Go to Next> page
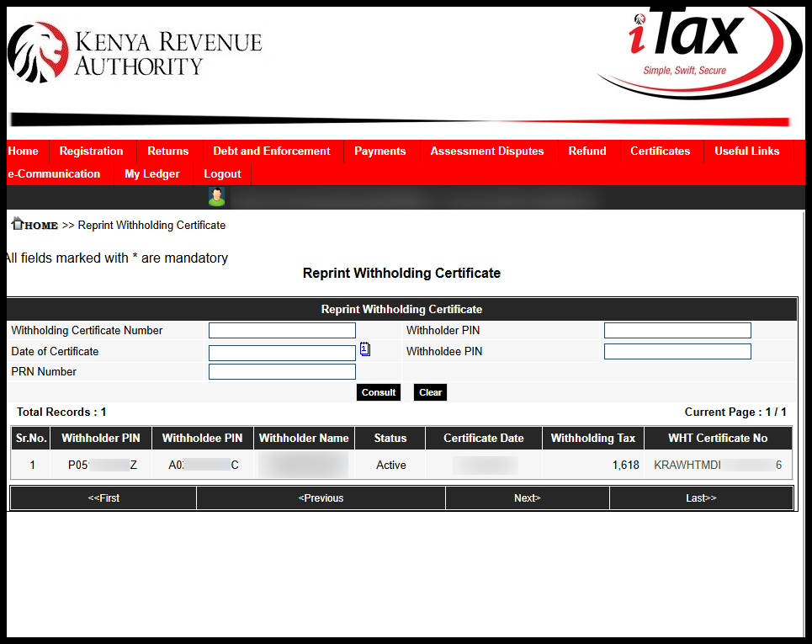Viewport: 812px width, 644px height. [528, 498]
